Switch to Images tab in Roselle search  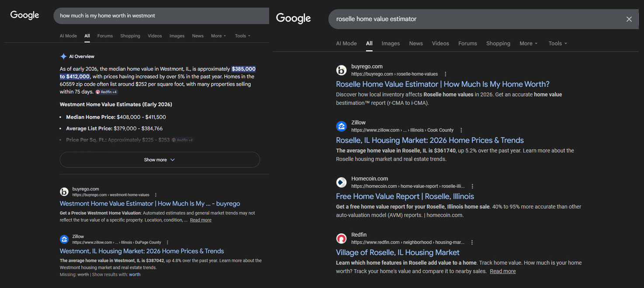pyautogui.click(x=391, y=44)
